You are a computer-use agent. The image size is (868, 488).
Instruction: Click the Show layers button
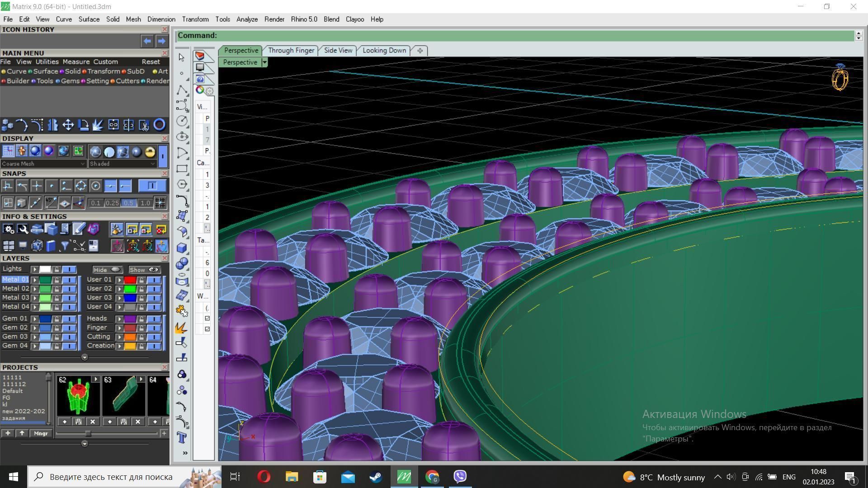(144, 270)
